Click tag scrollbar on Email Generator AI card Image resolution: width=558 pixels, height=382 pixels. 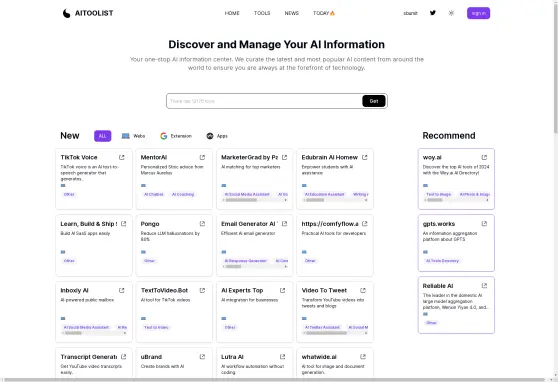254,266
